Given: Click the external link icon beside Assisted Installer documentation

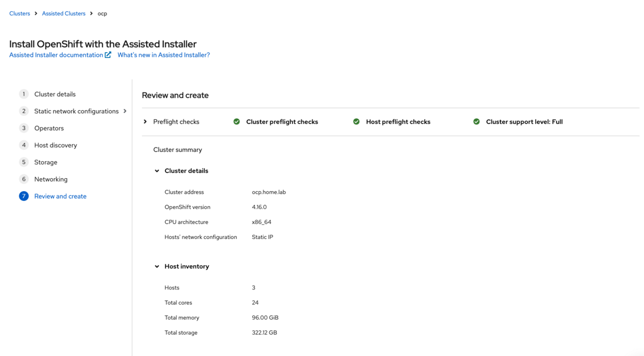Looking at the screenshot, I should pos(108,55).
